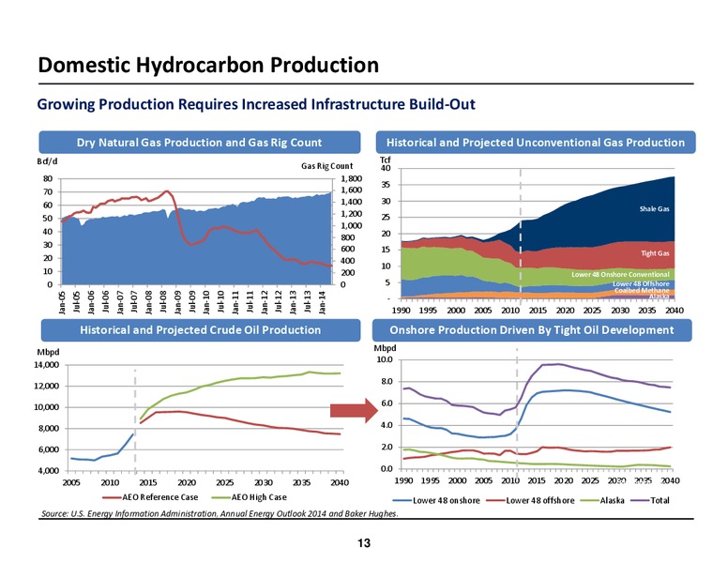Click the 'Jan-05' date label on the gas chart

(62, 303)
